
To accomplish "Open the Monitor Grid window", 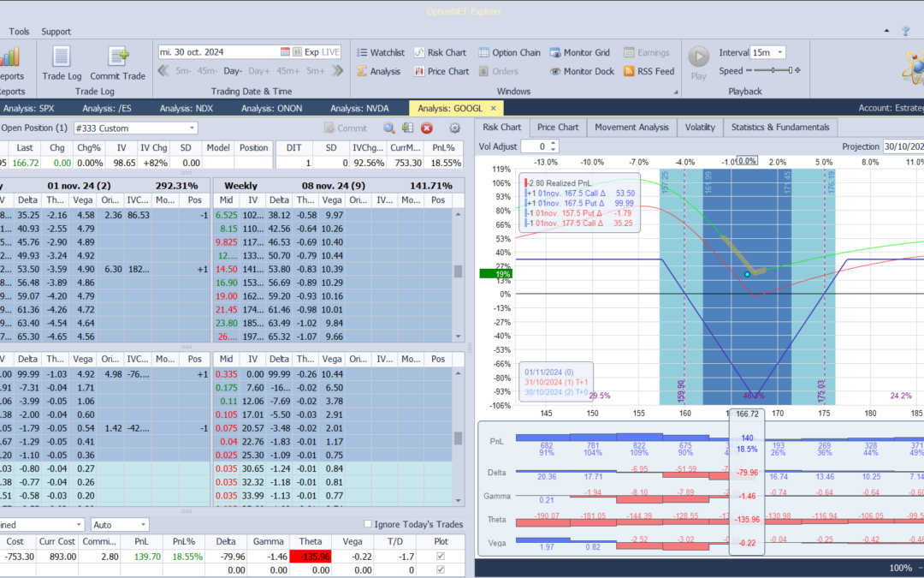I will click(x=580, y=52).
